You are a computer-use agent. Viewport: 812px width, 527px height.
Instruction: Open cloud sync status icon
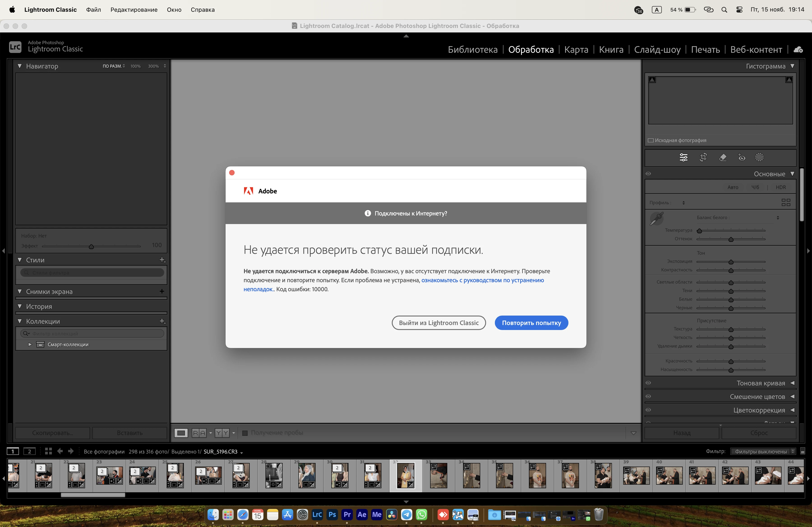798,50
